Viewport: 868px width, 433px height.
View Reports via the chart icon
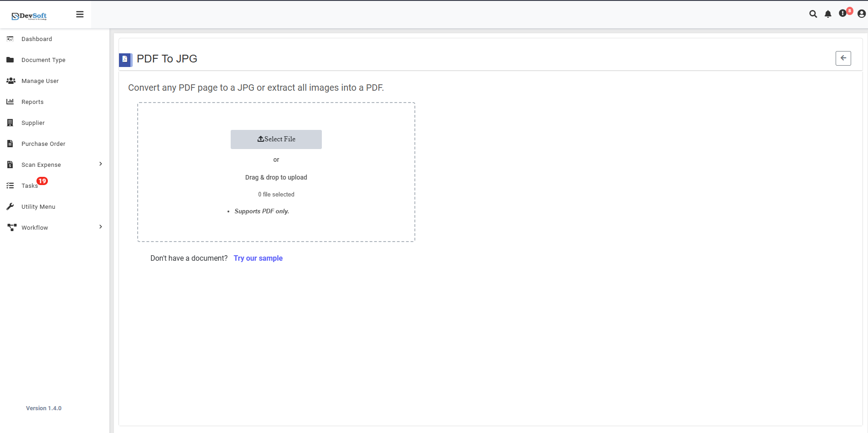click(10, 102)
